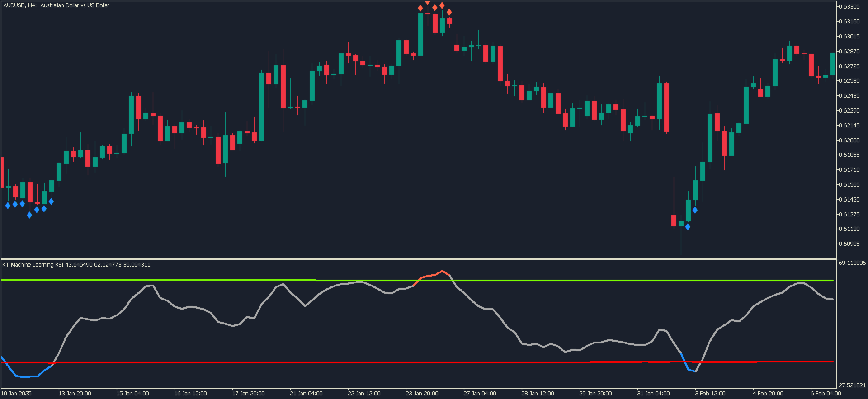Click the 22 Jan 12:00 time label
868x399 pixels.
coord(364,394)
